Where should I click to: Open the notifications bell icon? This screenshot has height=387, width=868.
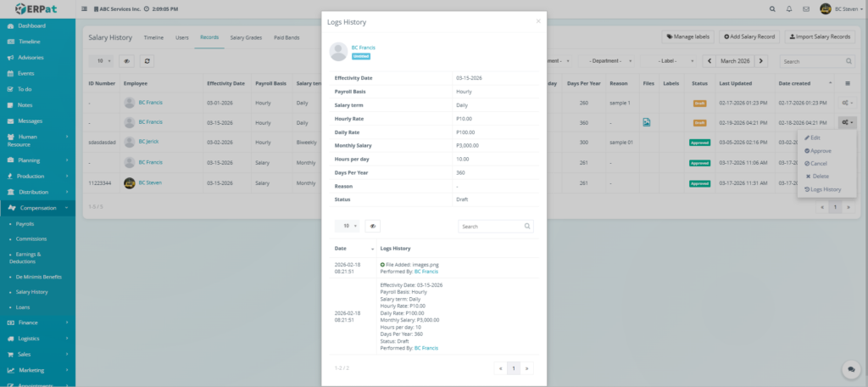click(789, 8)
